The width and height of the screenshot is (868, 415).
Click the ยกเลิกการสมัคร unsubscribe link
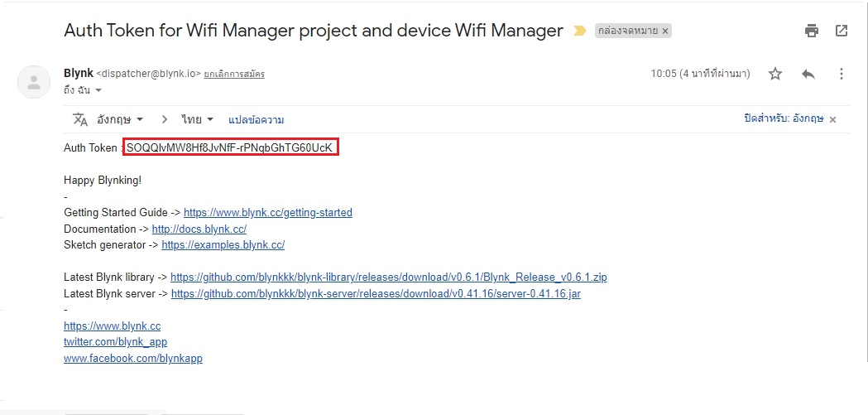coord(234,75)
